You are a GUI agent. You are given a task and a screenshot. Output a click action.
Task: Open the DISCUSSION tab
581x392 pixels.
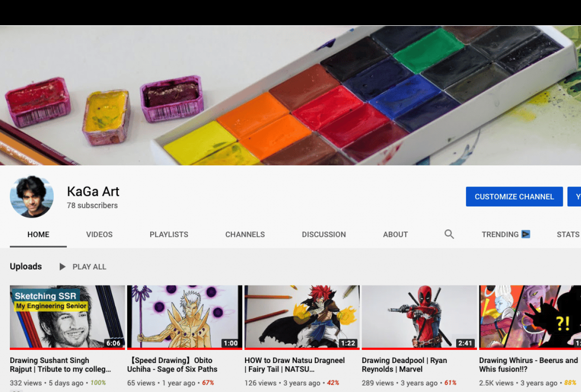(324, 234)
